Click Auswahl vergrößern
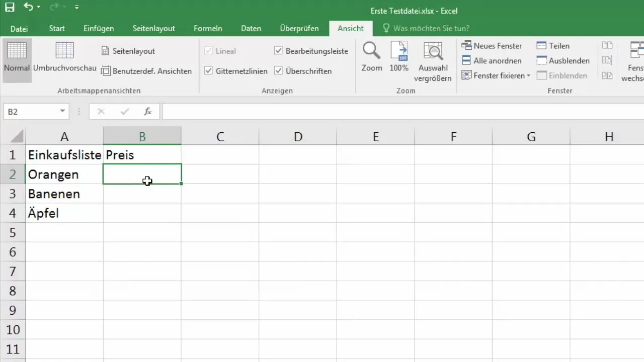Screen dimensions: 644x362 (x=433, y=61)
